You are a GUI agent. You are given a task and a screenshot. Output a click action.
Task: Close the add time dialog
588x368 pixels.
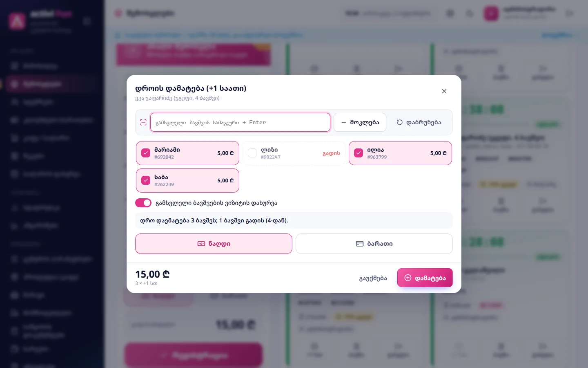coord(444,91)
